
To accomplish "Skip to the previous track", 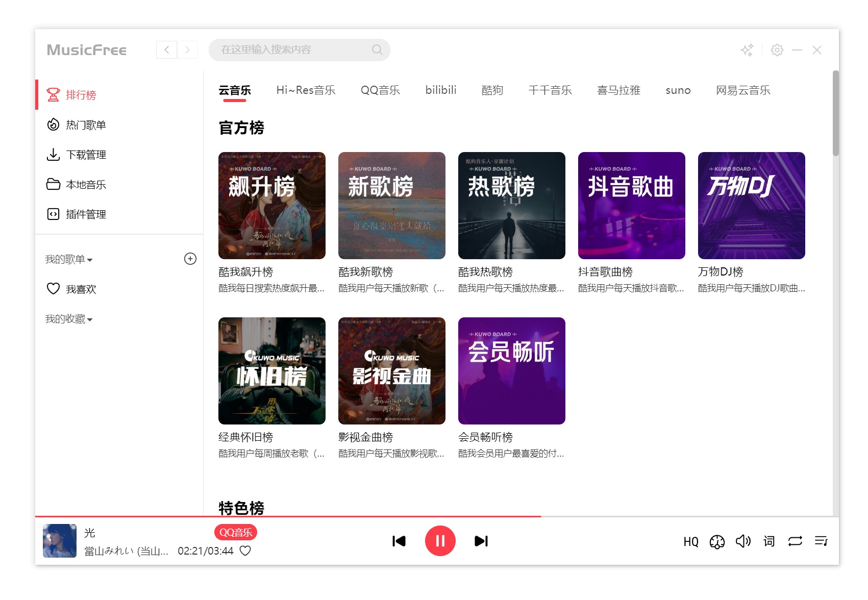I will click(399, 541).
